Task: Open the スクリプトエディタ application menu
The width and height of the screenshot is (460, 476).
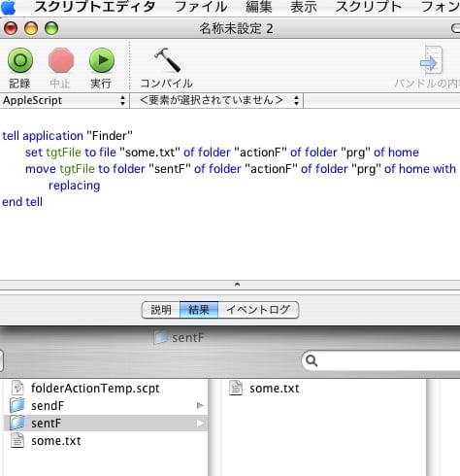Action: pos(94,7)
